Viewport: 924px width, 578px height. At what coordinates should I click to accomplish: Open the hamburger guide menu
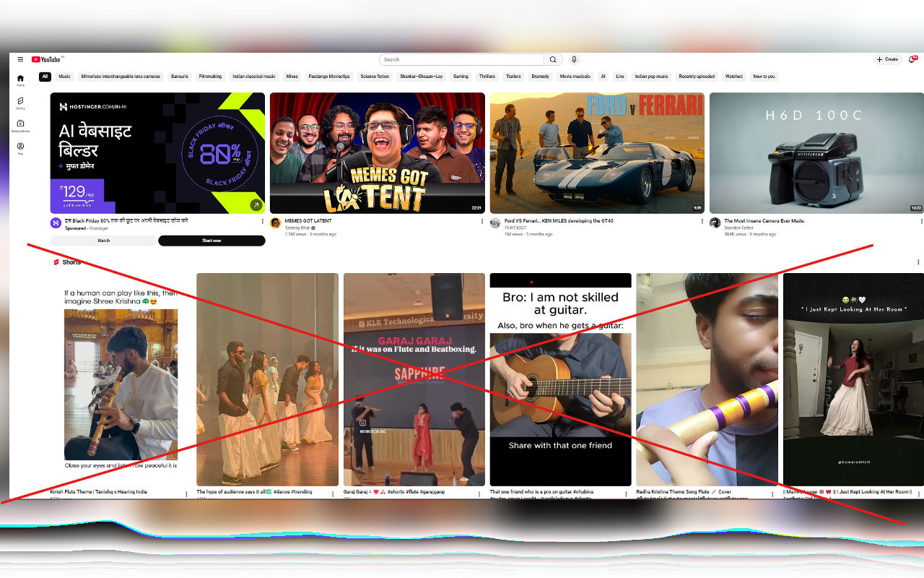point(20,59)
